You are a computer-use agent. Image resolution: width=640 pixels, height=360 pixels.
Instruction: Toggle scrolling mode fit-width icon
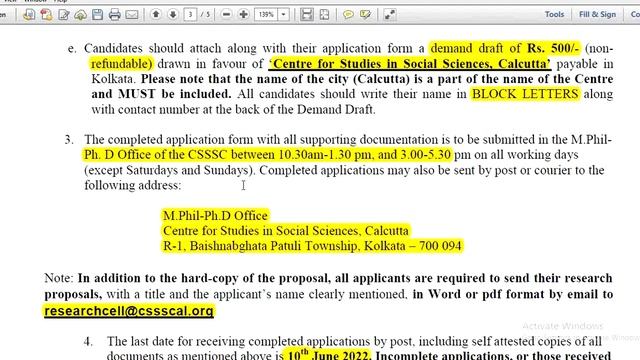[x=307, y=15]
